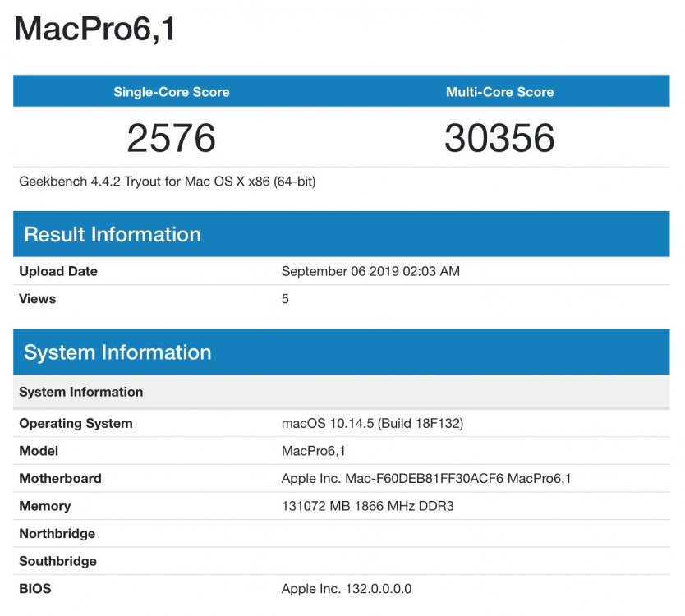
Task: Select the views count value 5
Action: [285, 299]
